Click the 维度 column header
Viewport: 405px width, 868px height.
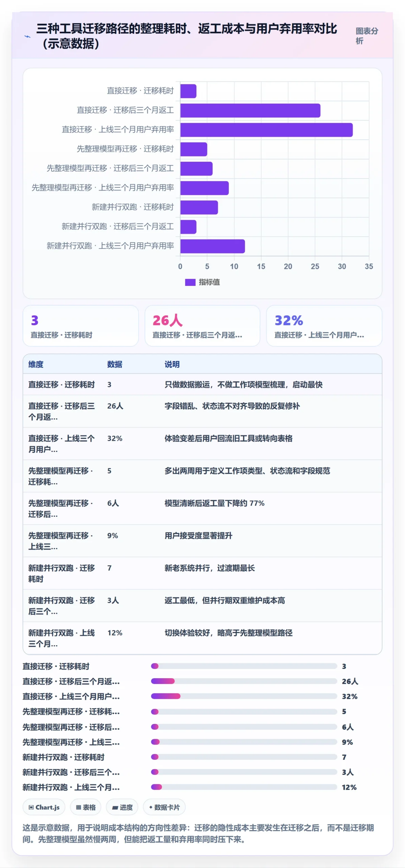click(x=36, y=364)
